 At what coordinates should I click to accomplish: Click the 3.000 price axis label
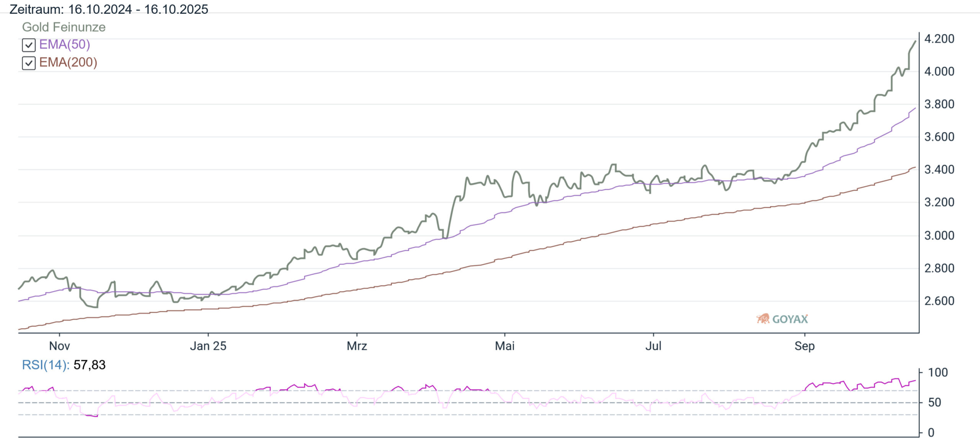point(939,235)
